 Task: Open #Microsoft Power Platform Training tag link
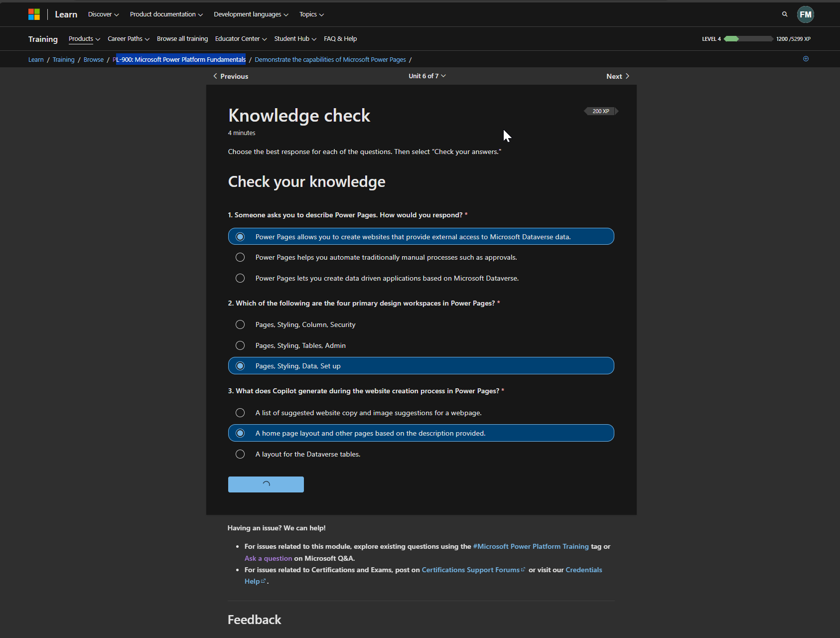tap(531, 547)
